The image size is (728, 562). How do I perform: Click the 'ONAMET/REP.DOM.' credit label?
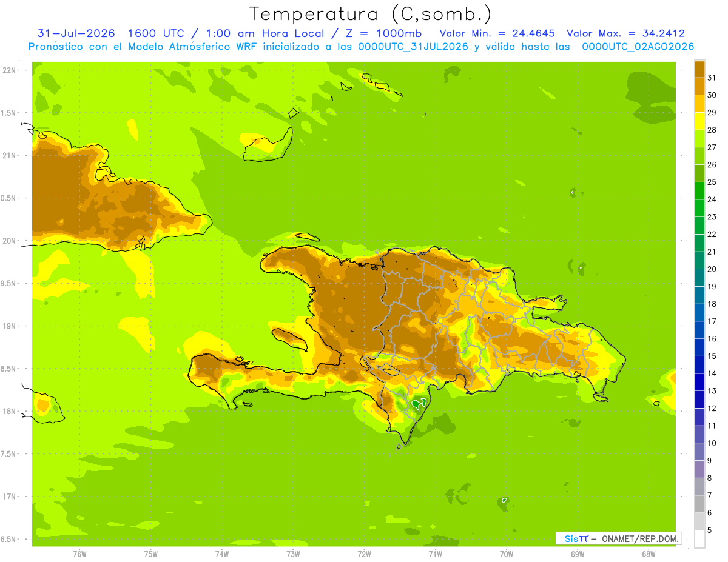tap(639, 538)
